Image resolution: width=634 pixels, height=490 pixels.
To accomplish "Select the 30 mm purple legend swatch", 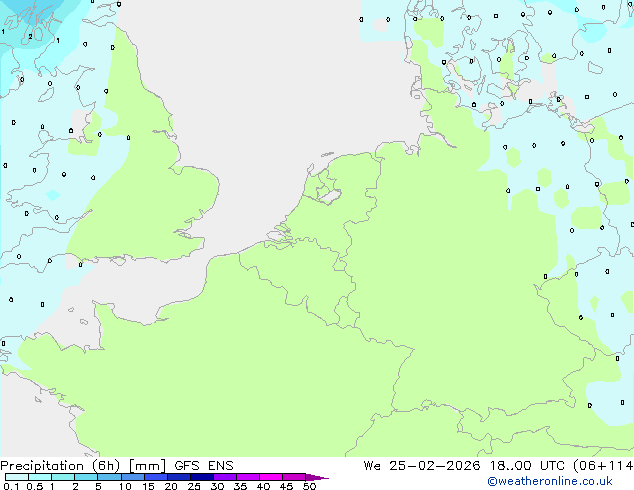I will coord(224,477).
